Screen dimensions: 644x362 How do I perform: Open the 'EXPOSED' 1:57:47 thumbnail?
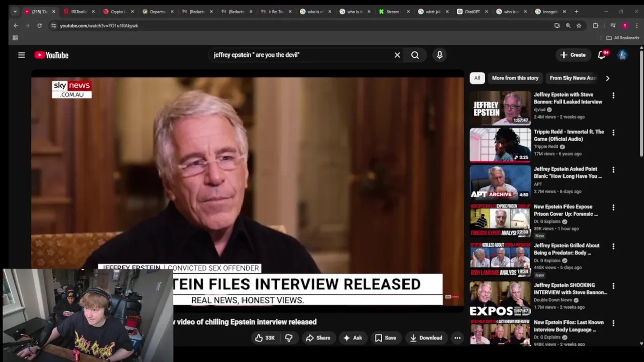500,298
